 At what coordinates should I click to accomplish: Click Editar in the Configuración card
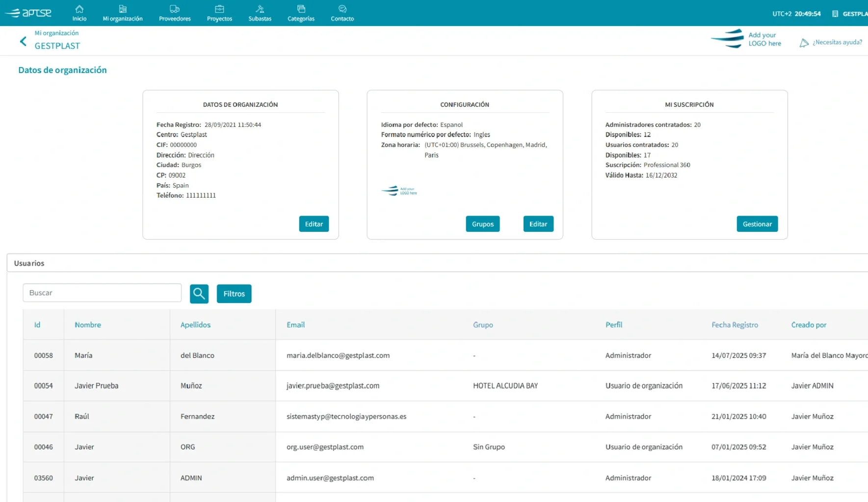(x=538, y=224)
